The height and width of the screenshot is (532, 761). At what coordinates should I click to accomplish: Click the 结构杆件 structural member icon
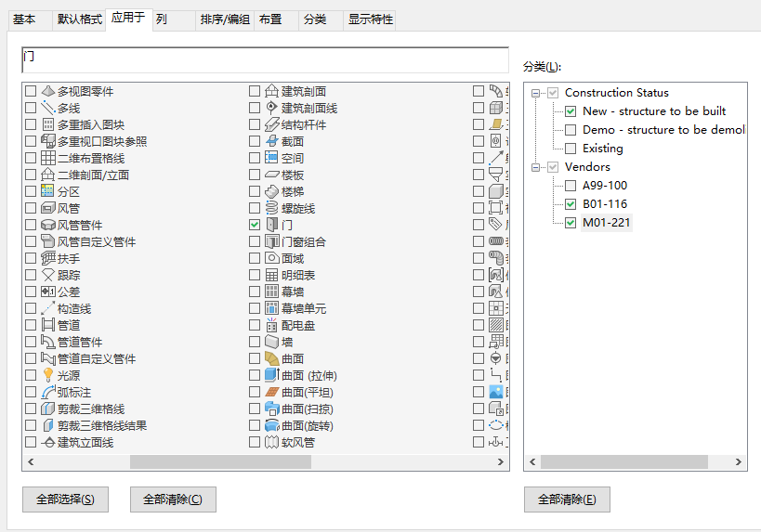click(x=271, y=124)
